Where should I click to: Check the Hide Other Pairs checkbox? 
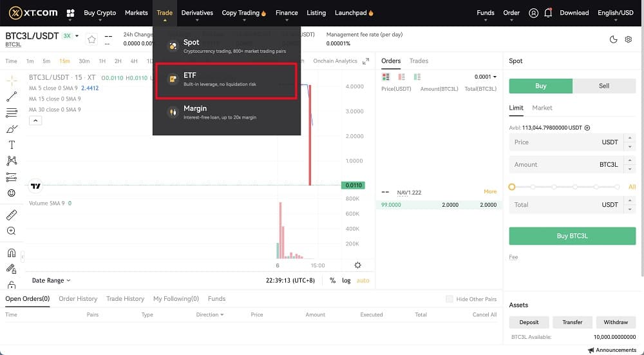click(x=450, y=299)
